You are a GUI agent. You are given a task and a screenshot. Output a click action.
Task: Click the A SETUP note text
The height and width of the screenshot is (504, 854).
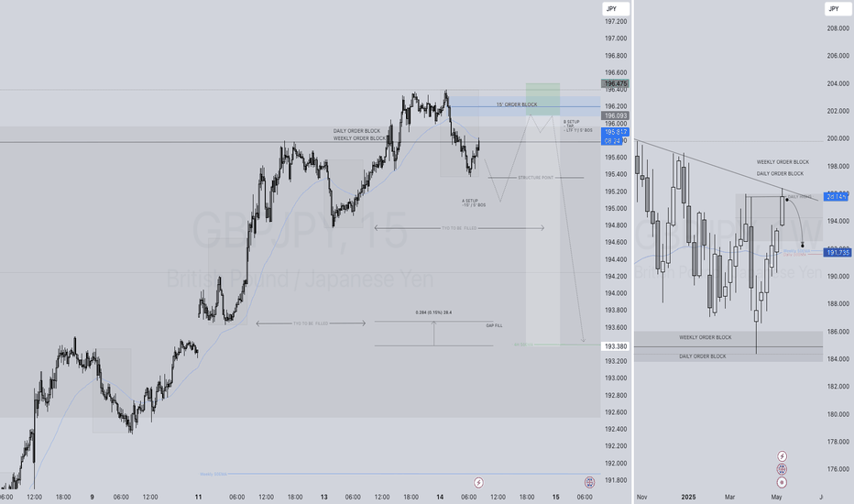pyautogui.click(x=474, y=203)
